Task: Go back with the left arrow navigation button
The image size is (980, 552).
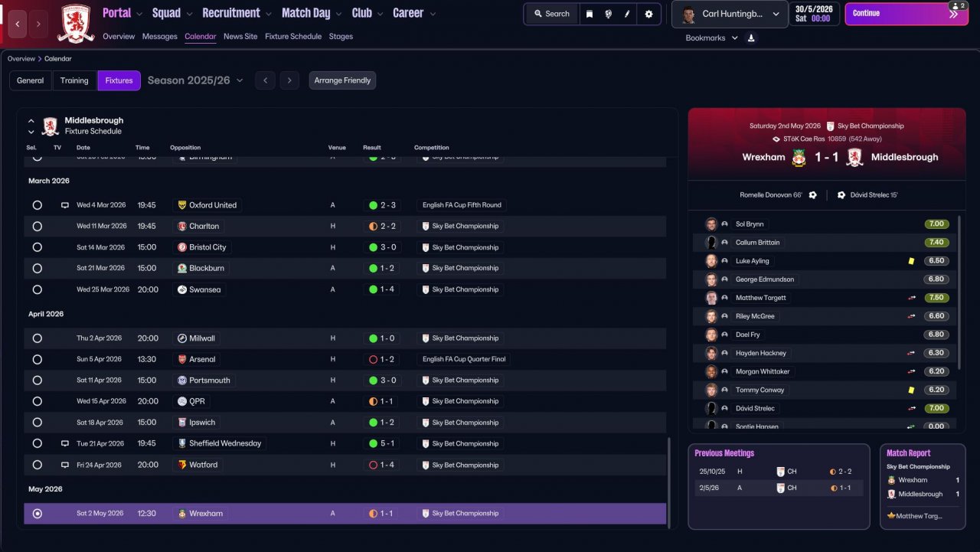Action: (18, 24)
